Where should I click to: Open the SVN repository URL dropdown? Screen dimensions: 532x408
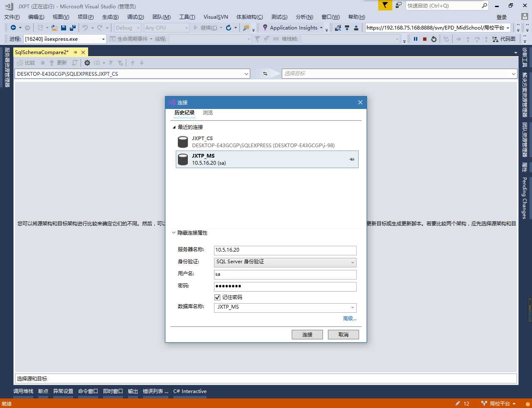(x=508, y=28)
